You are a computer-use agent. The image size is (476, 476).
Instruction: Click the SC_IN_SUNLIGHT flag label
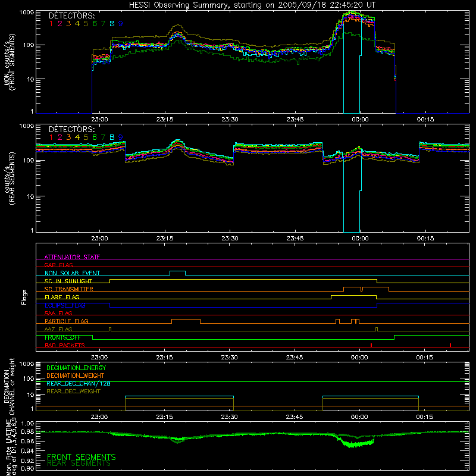click(68, 281)
